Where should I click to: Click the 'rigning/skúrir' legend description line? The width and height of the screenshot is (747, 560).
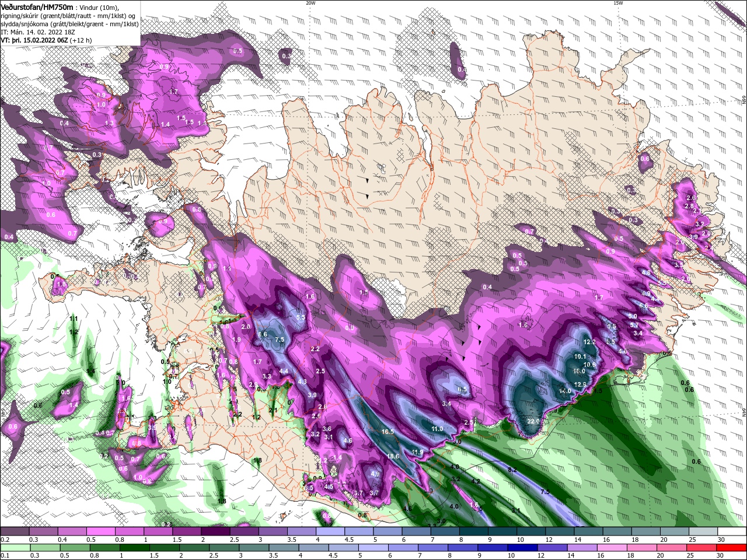[x=69, y=15]
